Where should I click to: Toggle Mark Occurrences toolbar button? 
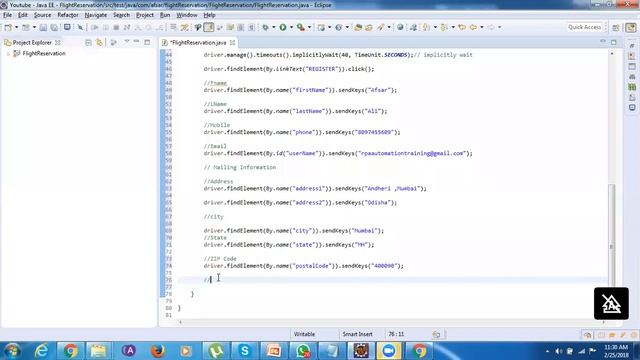[209, 27]
